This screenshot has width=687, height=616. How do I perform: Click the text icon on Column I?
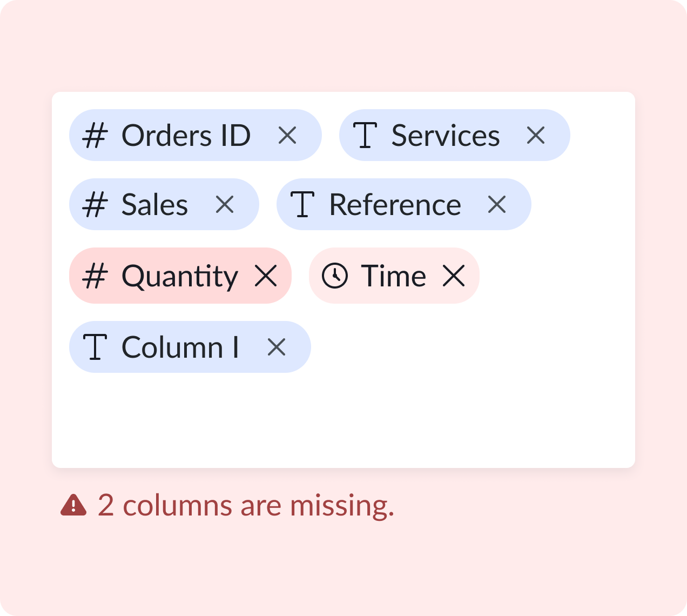pos(95,347)
